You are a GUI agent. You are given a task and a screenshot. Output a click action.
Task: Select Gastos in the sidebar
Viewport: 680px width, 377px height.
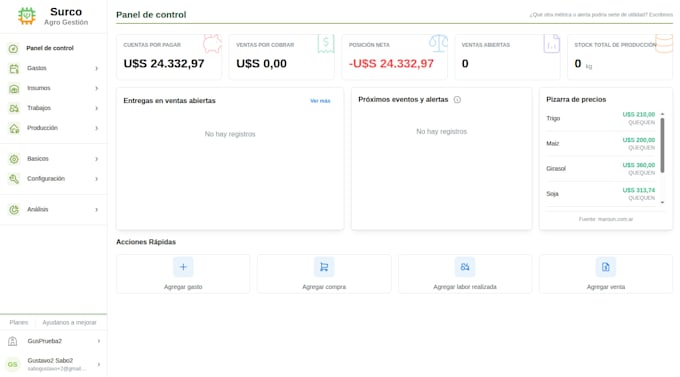(x=37, y=68)
